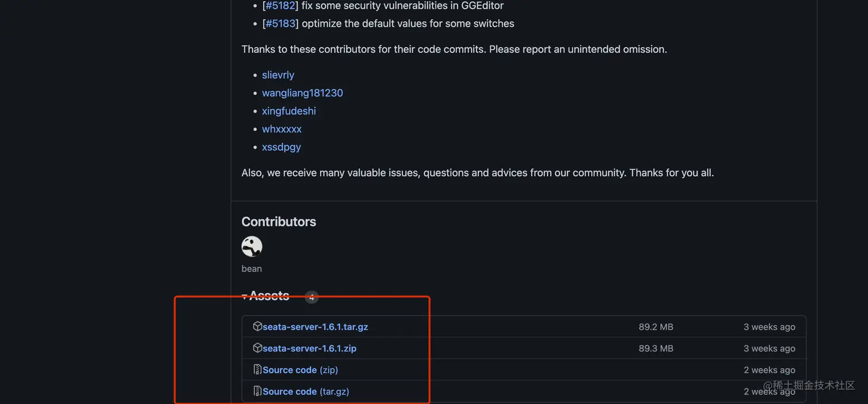Open whxxxxx contributor profile
This screenshot has height=404, width=868.
(x=281, y=129)
